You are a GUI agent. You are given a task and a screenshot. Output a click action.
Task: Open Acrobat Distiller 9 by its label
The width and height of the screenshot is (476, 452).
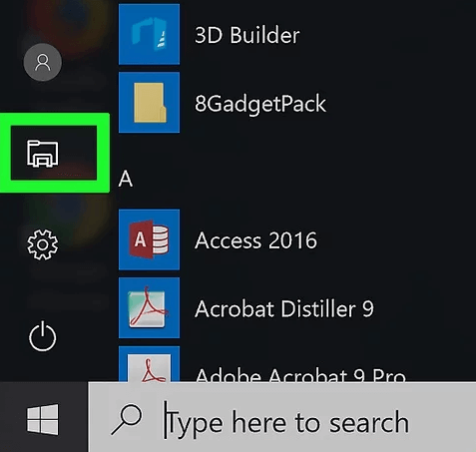[x=284, y=308]
